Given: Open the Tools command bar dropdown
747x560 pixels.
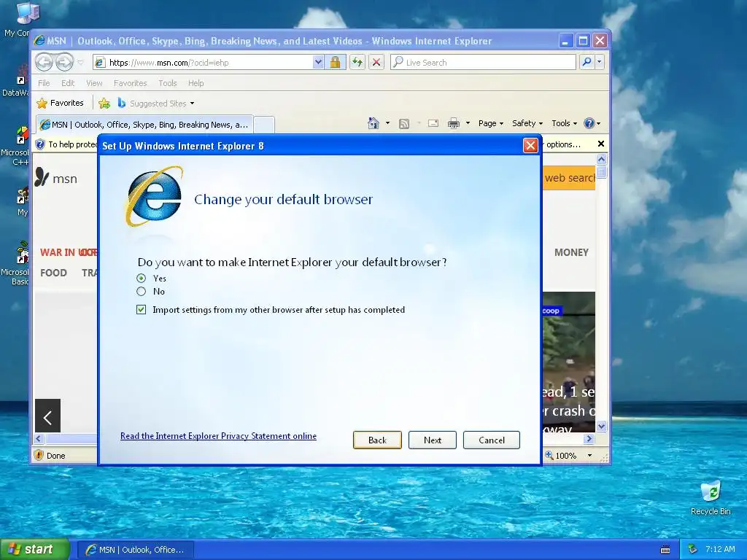Looking at the screenshot, I should click(x=564, y=123).
